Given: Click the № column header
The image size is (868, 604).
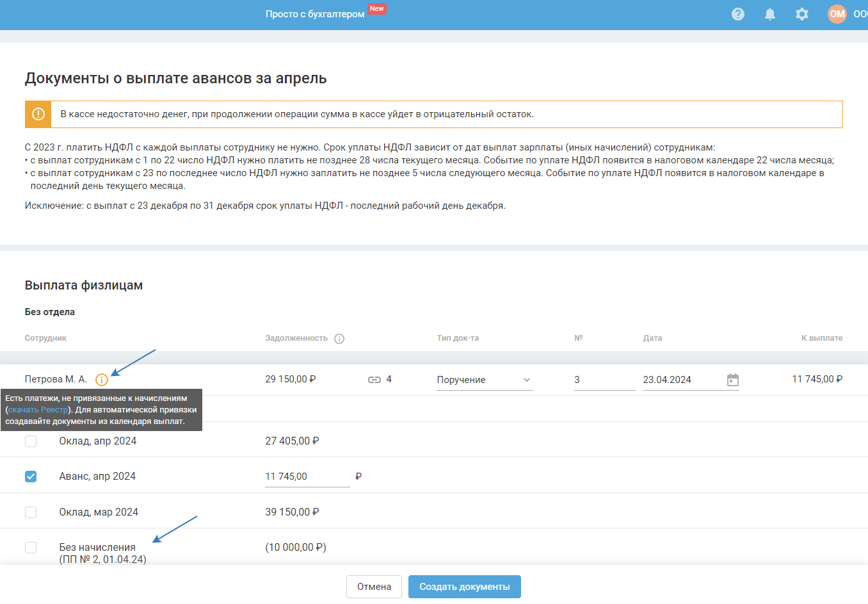Looking at the screenshot, I should click(579, 338).
